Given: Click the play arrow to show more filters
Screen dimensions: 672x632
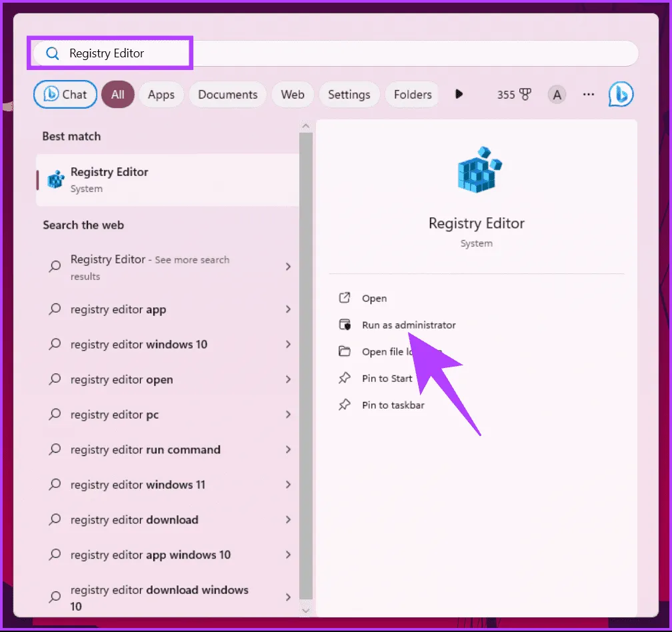Looking at the screenshot, I should pyautogui.click(x=459, y=95).
